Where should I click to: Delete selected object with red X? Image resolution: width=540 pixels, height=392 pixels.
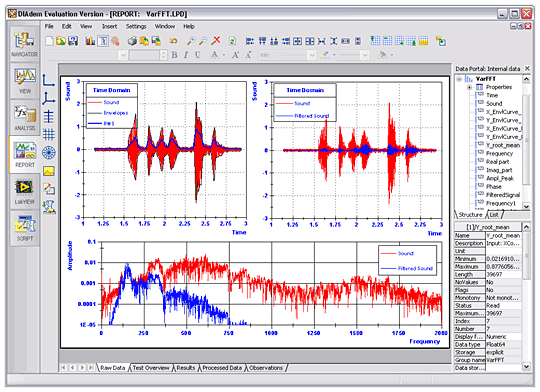(216, 41)
